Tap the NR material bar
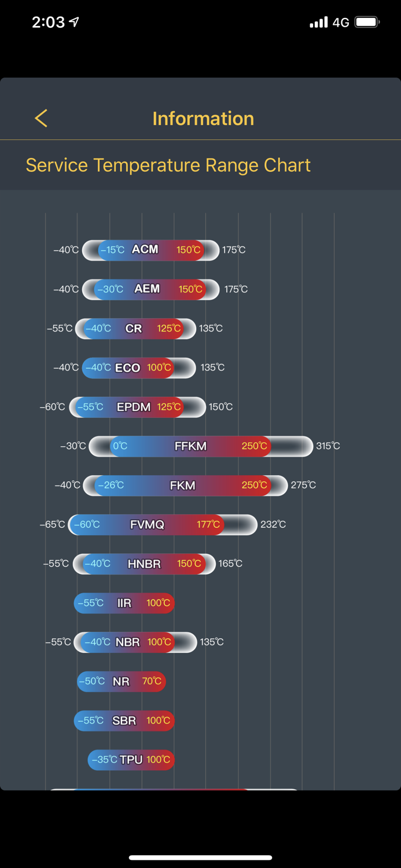The image size is (401, 868). (122, 681)
